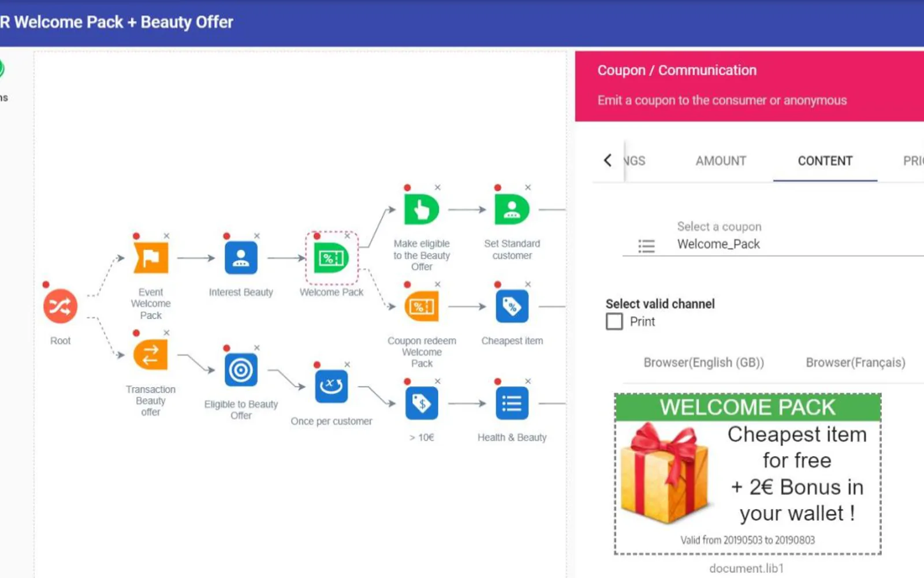This screenshot has height=578, width=924.
Task: Click the Welcome Pack coupon preview image
Action: coord(748,474)
